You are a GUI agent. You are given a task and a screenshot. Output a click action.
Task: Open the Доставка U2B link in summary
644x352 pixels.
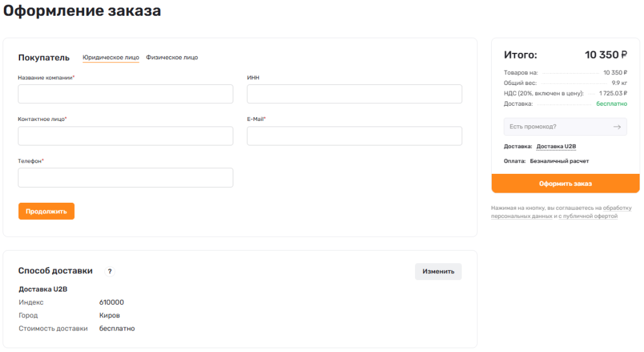(556, 146)
